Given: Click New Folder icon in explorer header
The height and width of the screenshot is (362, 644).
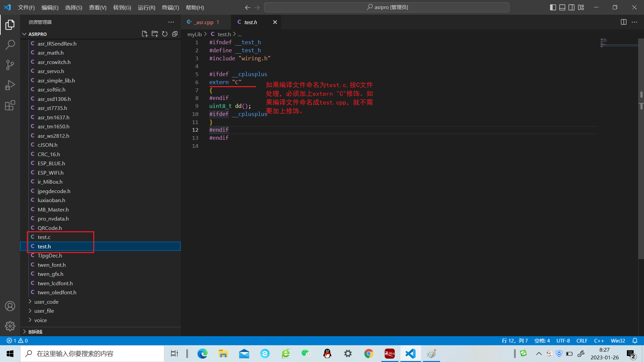Looking at the screenshot, I should click(x=155, y=34).
